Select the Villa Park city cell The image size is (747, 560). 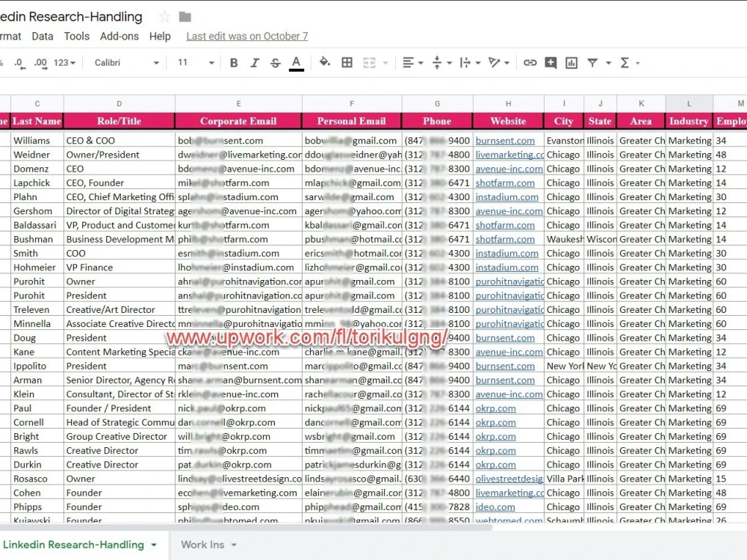pyautogui.click(x=564, y=479)
